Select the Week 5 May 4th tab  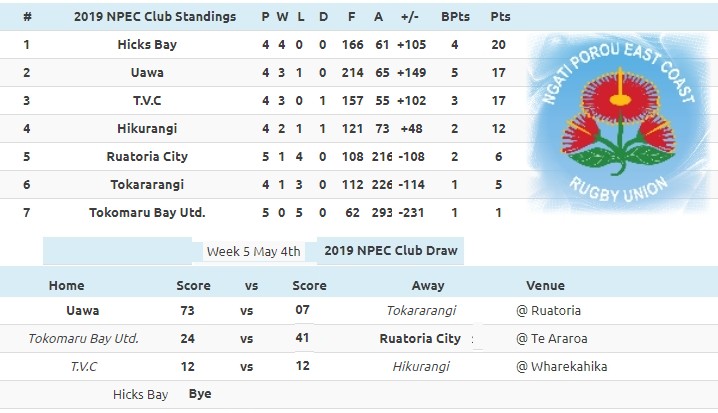click(253, 251)
